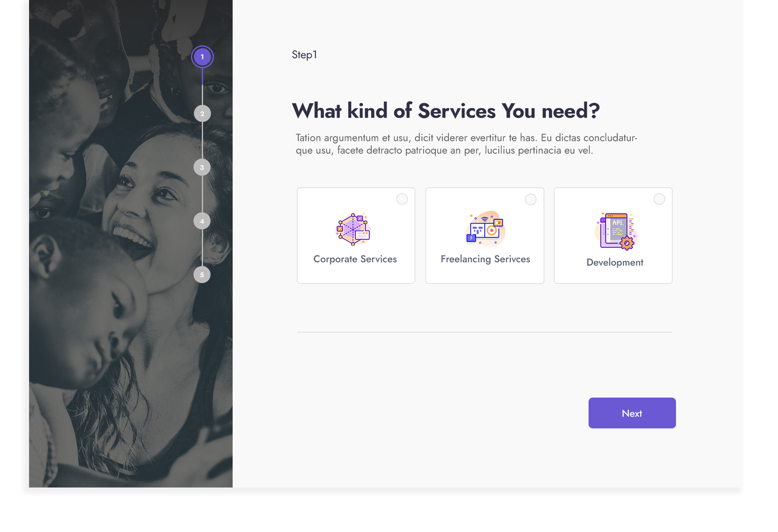The image size is (778, 532).
Task: Select the Development radio button
Action: (659, 199)
